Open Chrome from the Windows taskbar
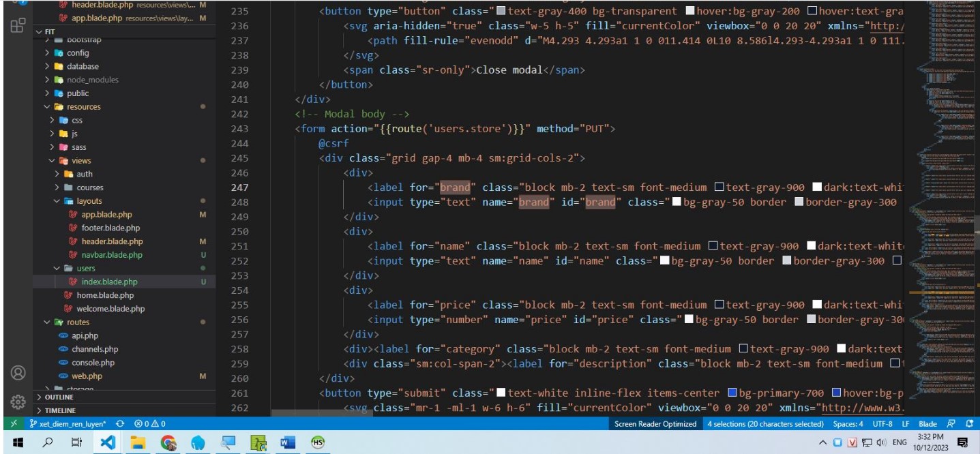 point(168,442)
